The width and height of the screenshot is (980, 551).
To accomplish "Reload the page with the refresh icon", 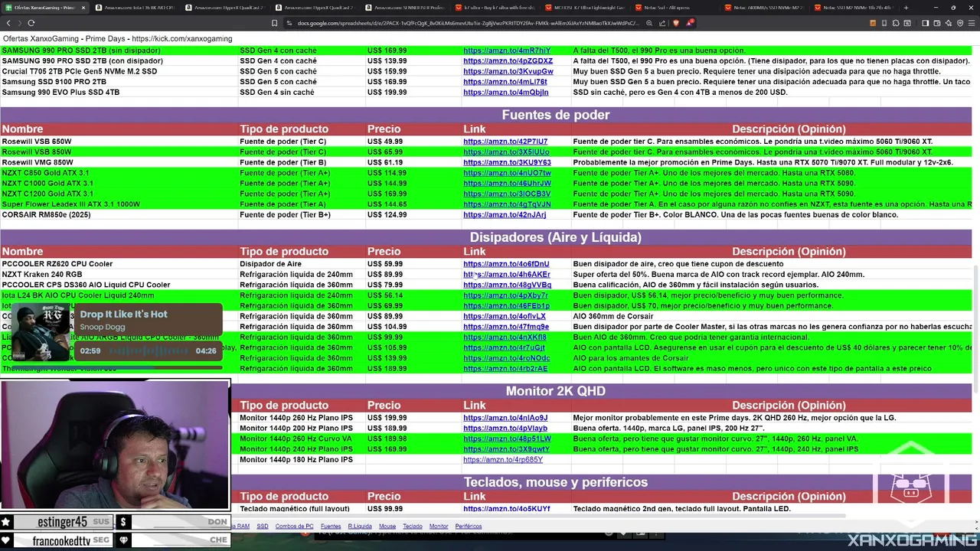I will click(31, 23).
